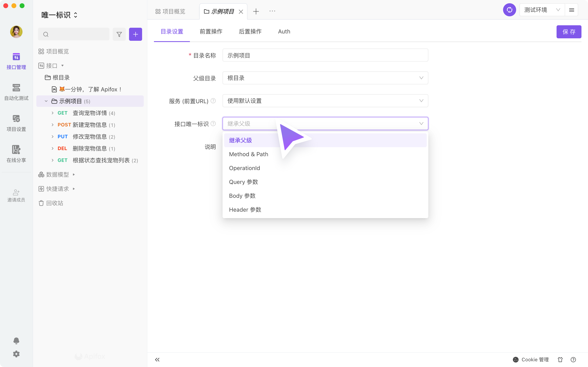This screenshot has height=367, width=588.
Task: Click the 保存 button
Action: click(569, 32)
